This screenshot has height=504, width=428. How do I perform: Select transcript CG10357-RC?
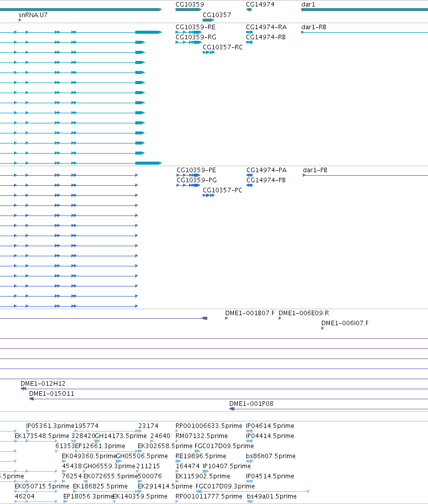[x=222, y=47]
